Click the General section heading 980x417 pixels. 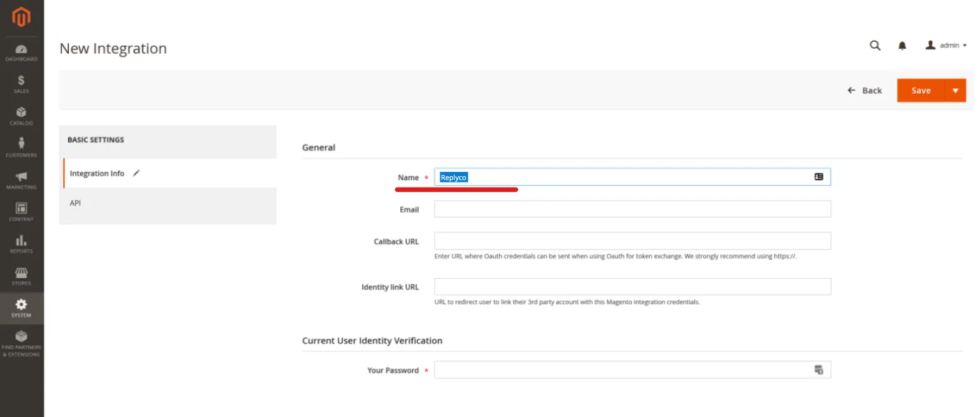(319, 148)
